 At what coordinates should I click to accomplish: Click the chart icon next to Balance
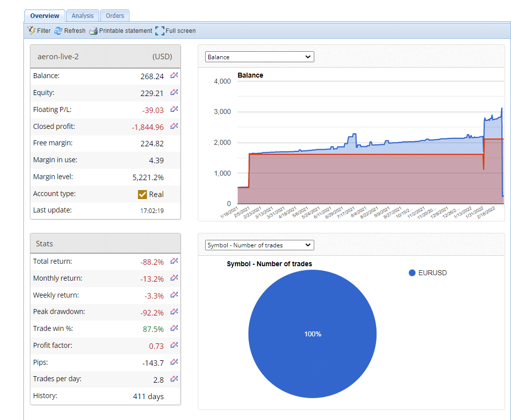tap(174, 76)
